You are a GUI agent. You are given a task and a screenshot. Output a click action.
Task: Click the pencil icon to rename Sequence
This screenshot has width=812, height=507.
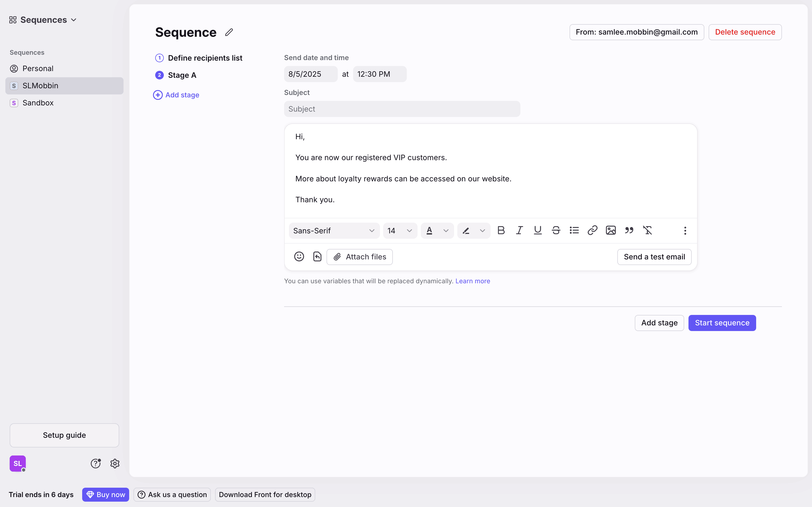pos(229,32)
